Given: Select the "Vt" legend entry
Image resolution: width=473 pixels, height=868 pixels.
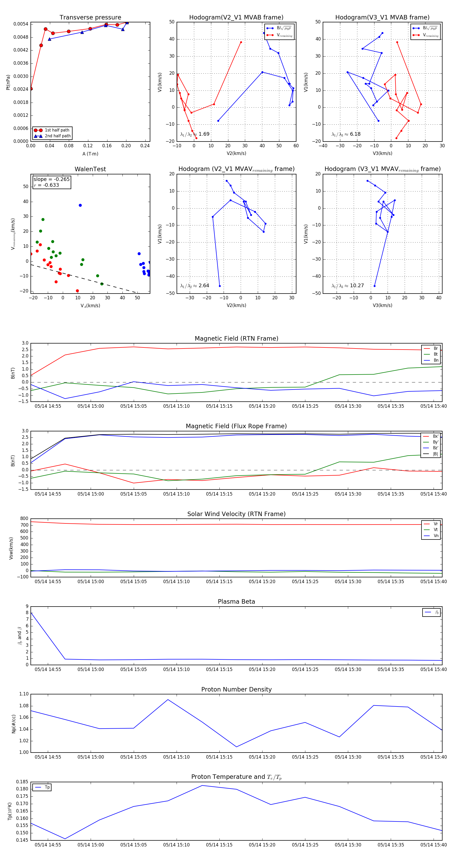Looking at the screenshot, I should 431,530.
